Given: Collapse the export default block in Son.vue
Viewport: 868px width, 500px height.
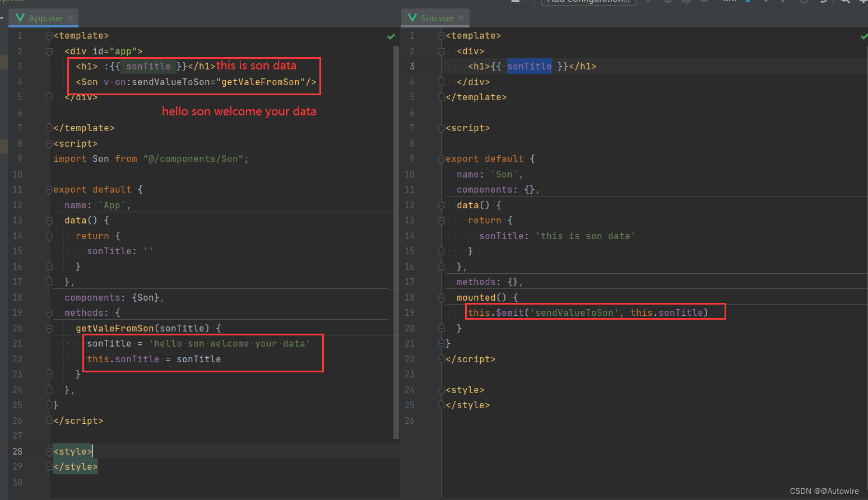Looking at the screenshot, I should click(x=441, y=159).
